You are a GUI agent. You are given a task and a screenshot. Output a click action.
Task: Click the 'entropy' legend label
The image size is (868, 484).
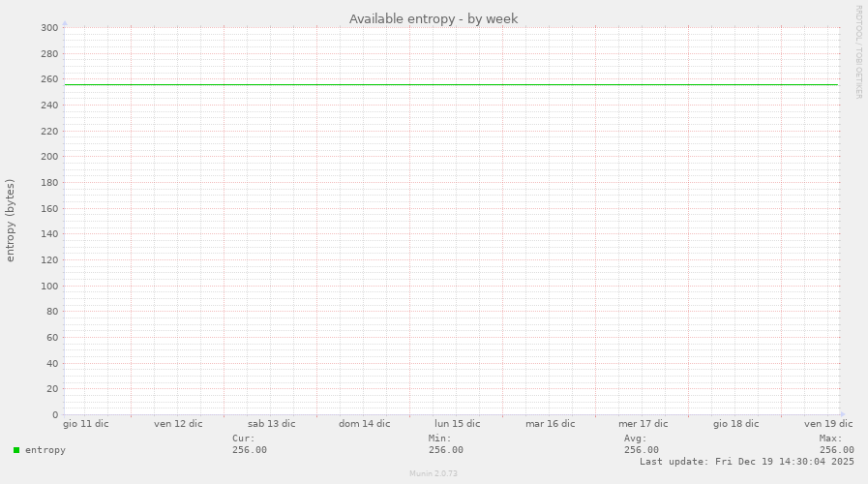(45, 450)
